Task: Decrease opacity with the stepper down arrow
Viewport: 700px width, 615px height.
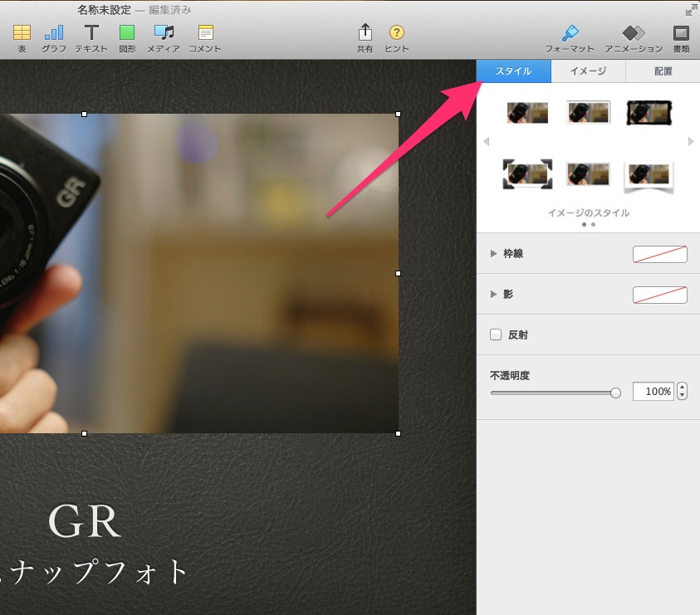Action: tap(682, 396)
